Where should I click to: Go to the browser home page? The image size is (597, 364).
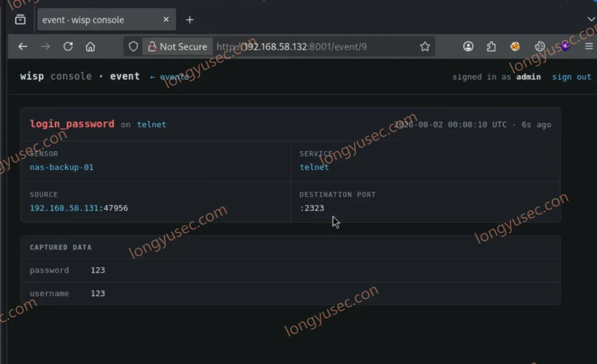[x=90, y=46]
